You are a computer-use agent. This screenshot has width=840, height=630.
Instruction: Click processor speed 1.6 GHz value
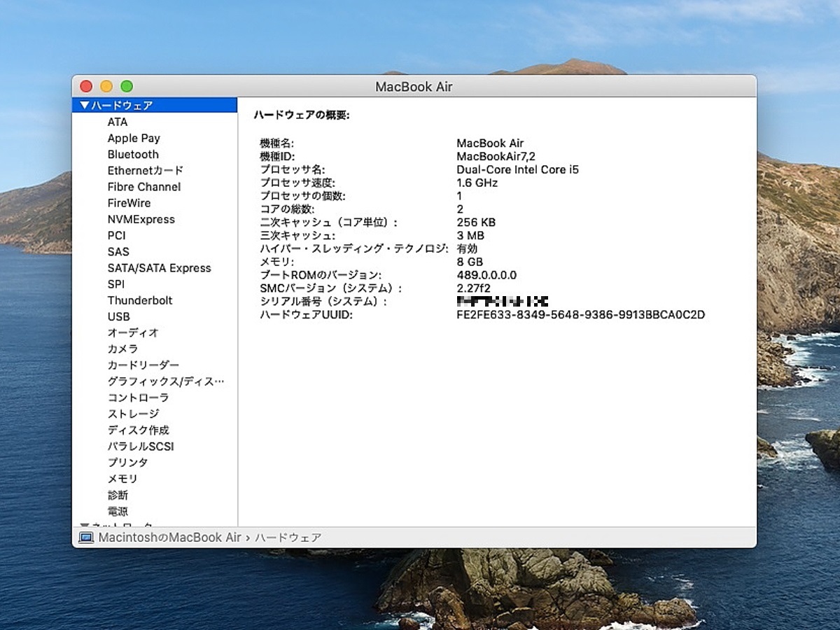click(x=477, y=183)
